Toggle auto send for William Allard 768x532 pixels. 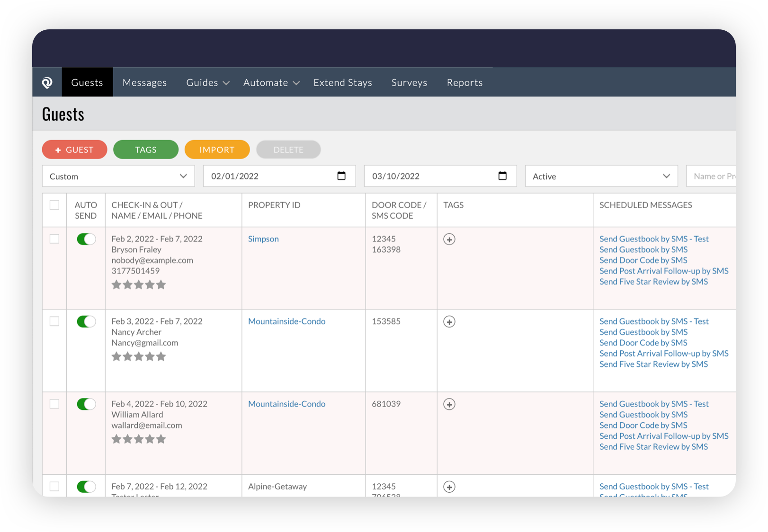pos(86,404)
